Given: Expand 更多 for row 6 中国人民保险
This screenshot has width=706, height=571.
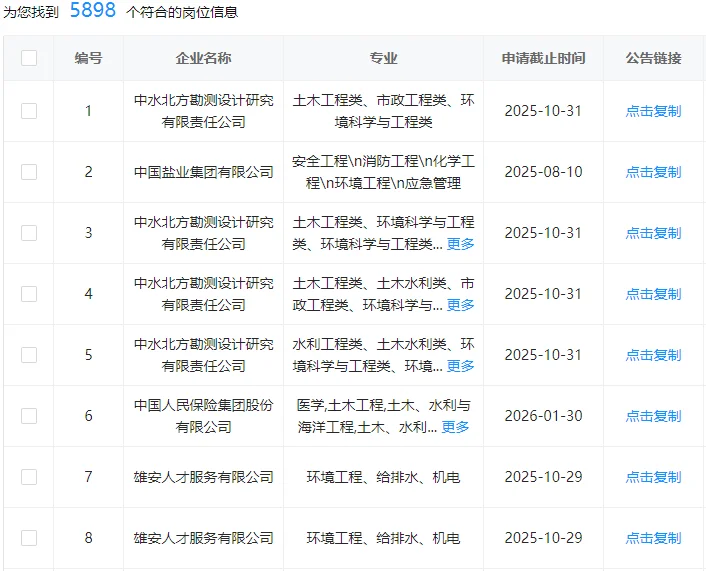Looking at the screenshot, I should [455, 427].
